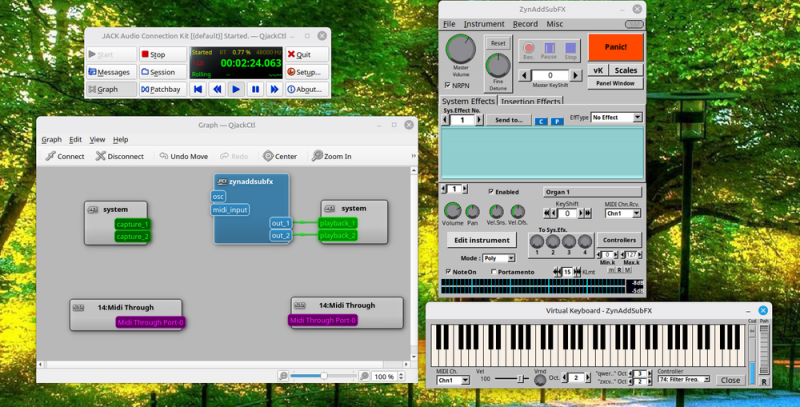Screen dimensions: 800x407
Task: Click the Fast Forward transport button
Action: (275, 89)
